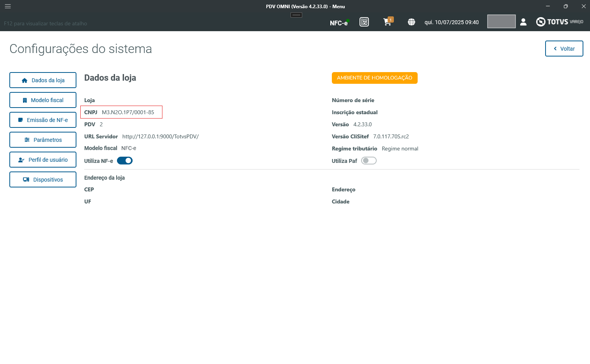Click the Ambiente de Homologação badge

coord(374,78)
